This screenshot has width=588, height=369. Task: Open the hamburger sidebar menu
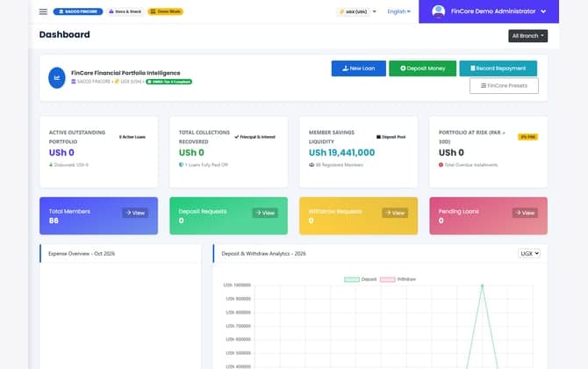(43, 11)
